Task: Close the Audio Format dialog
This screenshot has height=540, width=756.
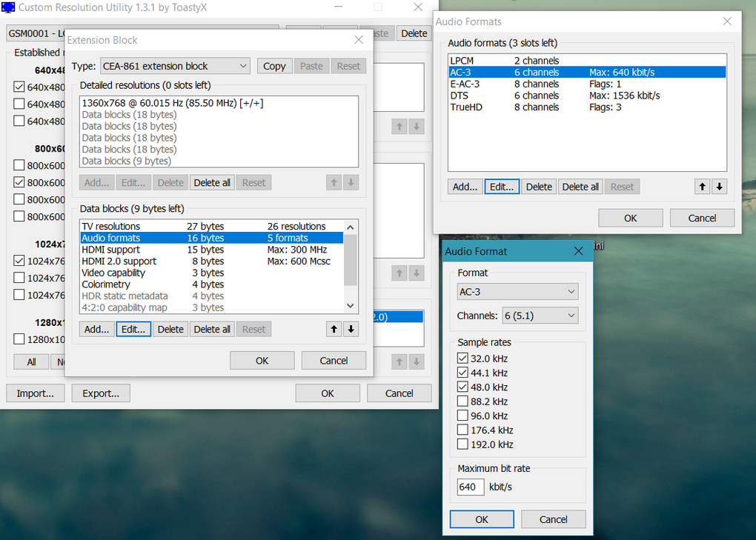Action: [x=579, y=251]
